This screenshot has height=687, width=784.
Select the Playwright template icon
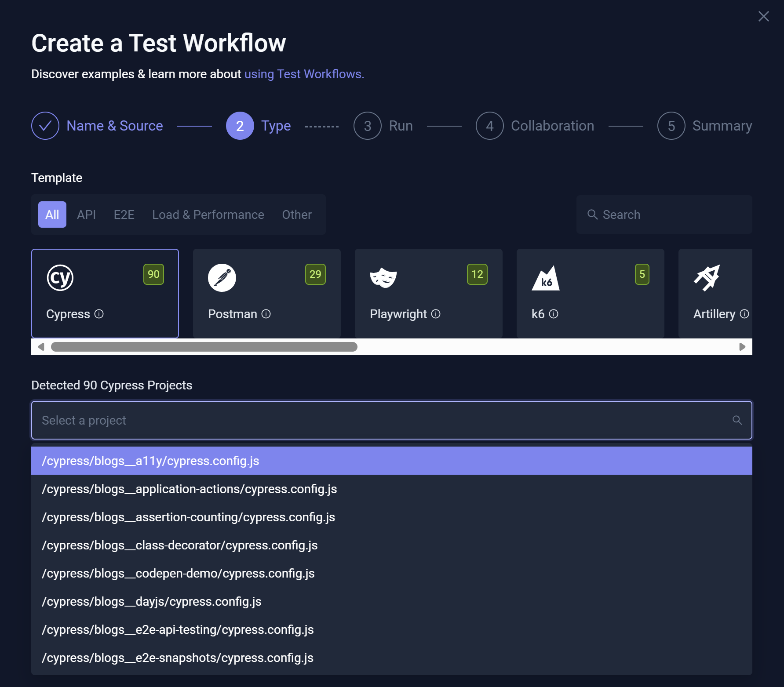pos(384,277)
